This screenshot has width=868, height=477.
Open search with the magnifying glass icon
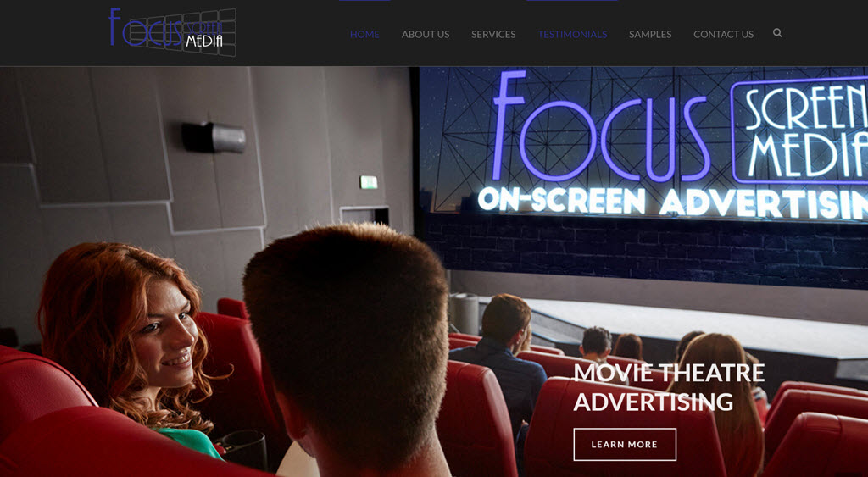point(777,33)
